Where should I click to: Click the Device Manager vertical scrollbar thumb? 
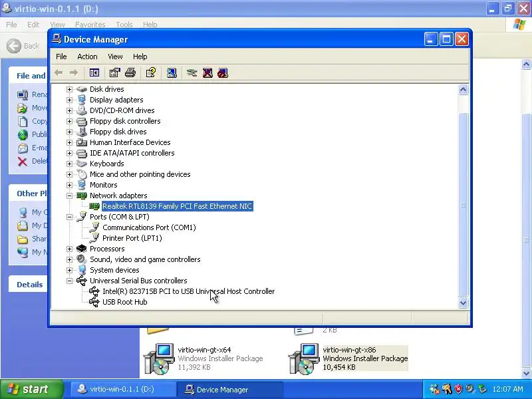pos(463,205)
